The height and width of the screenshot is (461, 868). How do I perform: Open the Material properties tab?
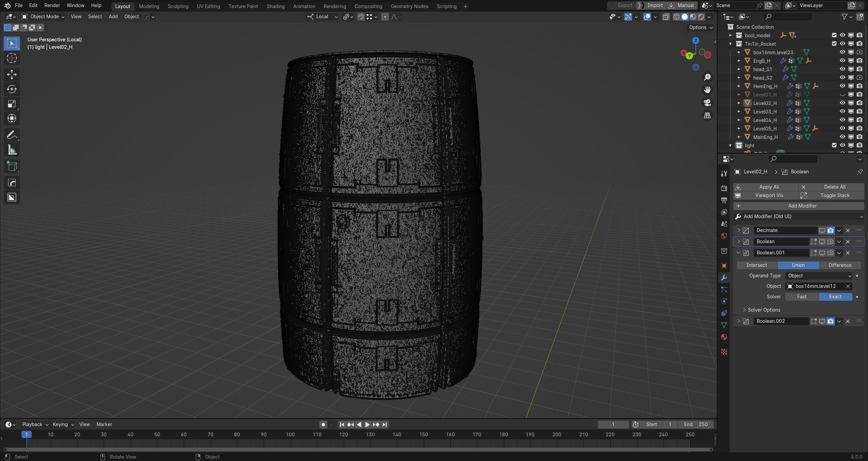pos(724,337)
